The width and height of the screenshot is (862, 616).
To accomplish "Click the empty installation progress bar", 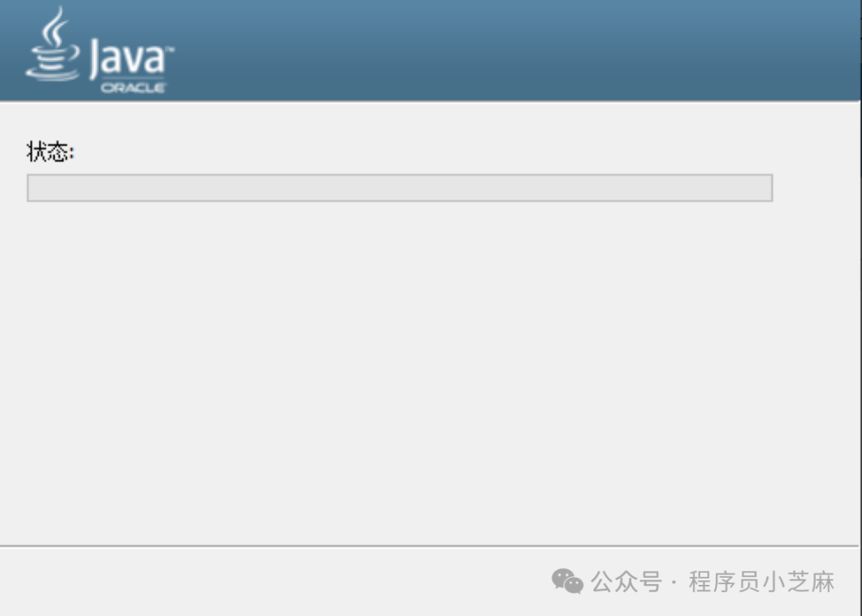I will [400, 188].
